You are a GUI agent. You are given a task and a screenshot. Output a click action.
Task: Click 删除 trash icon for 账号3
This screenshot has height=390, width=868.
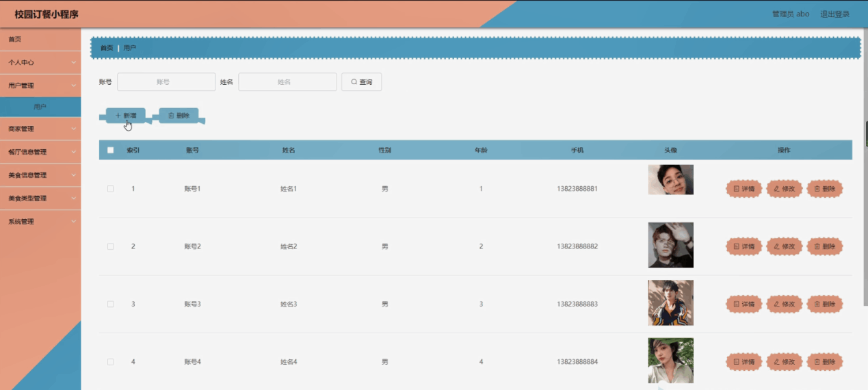(817, 304)
